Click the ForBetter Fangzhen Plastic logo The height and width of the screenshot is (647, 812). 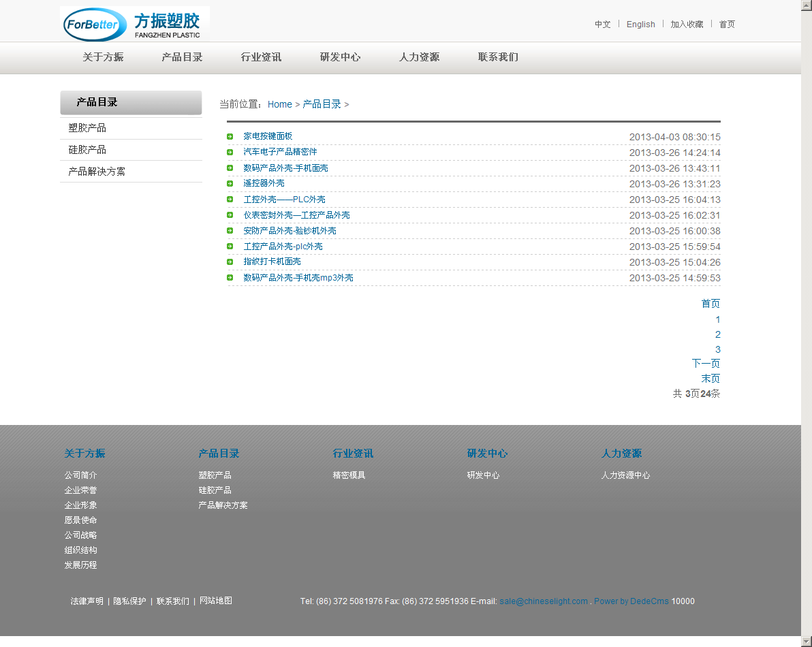[134, 25]
